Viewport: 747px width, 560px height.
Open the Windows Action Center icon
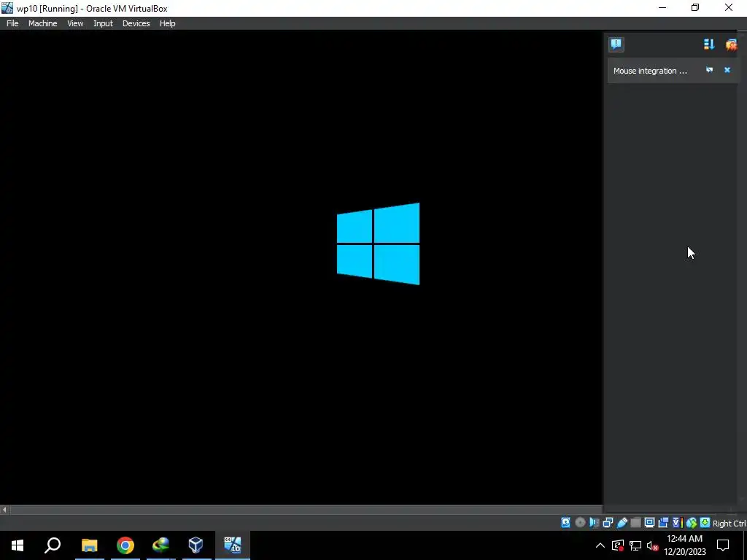pyautogui.click(x=723, y=545)
